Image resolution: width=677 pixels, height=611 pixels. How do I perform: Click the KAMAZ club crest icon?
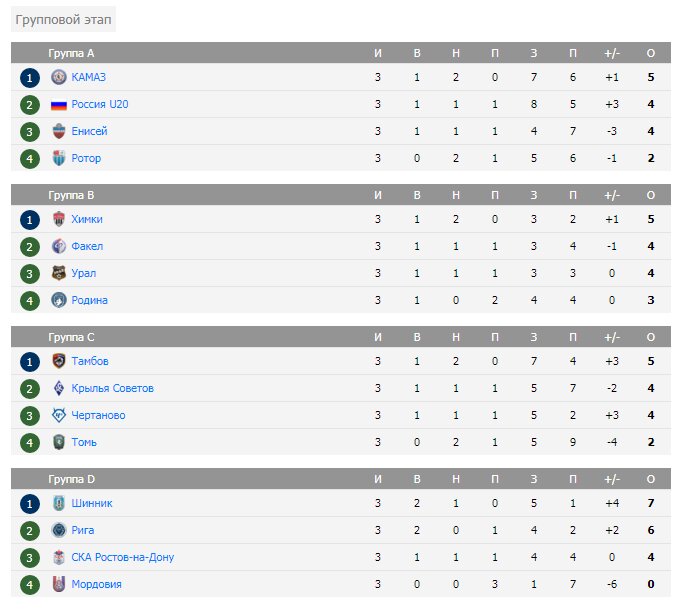point(59,77)
